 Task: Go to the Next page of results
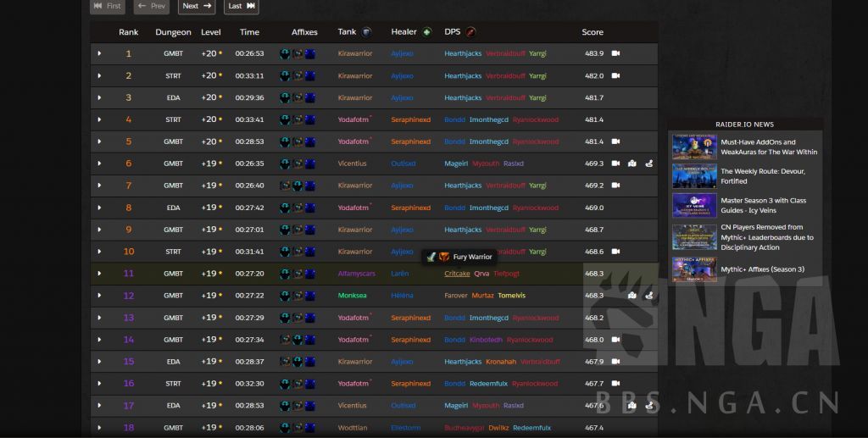pyautogui.click(x=197, y=6)
